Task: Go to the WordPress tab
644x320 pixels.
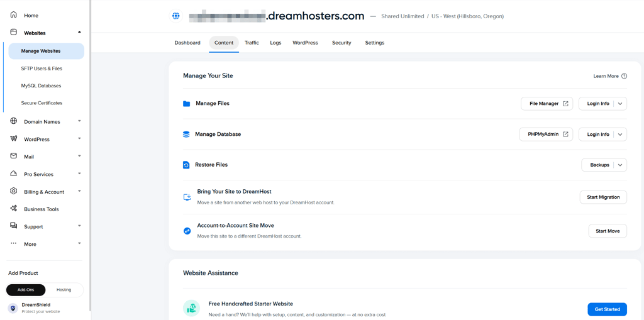Action: 305,43
